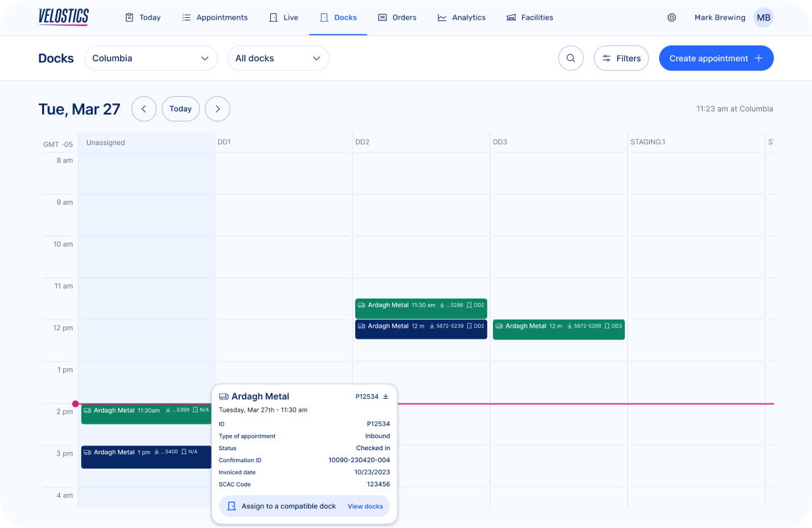This screenshot has width=812, height=528.
Task: Download appointment P12534 via the download icon
Action: (x=386, y=396)
